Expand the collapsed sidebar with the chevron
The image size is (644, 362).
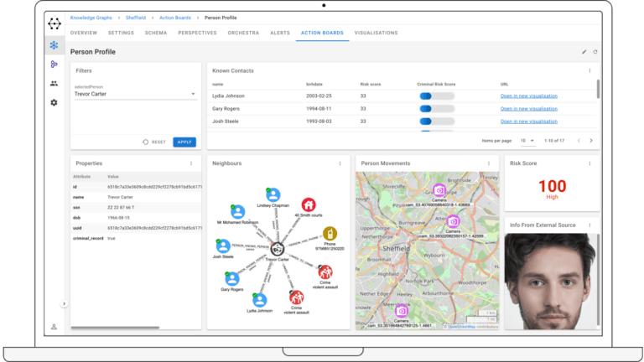tap(64, 303)
